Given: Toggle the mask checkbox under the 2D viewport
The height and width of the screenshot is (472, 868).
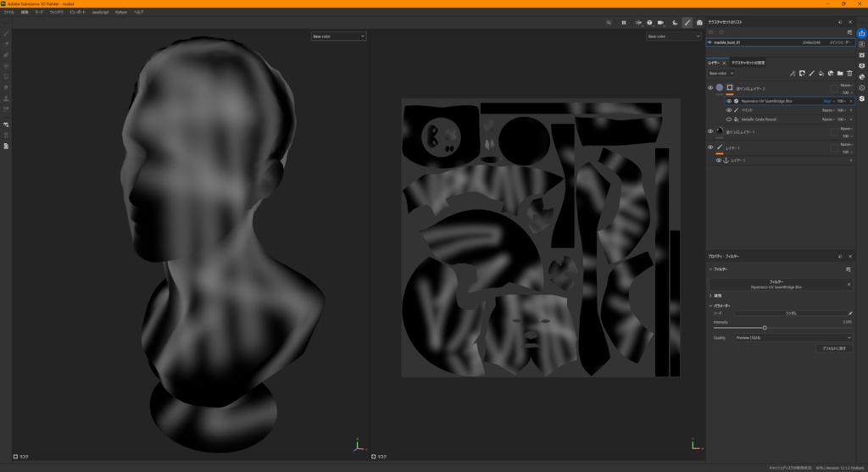Looking at the screenshot, I should click(x=374, y=457).
